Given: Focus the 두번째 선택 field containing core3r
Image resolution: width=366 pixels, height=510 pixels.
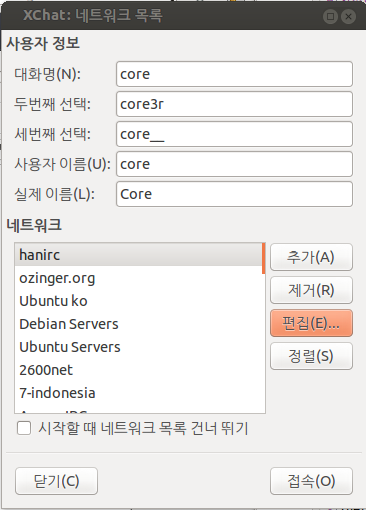Looking at the screenshot, I should coord(234,104).
